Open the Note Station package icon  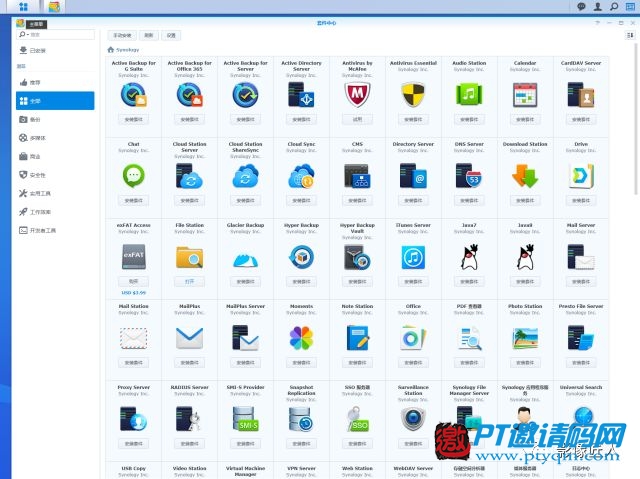(x=357, y=338)
